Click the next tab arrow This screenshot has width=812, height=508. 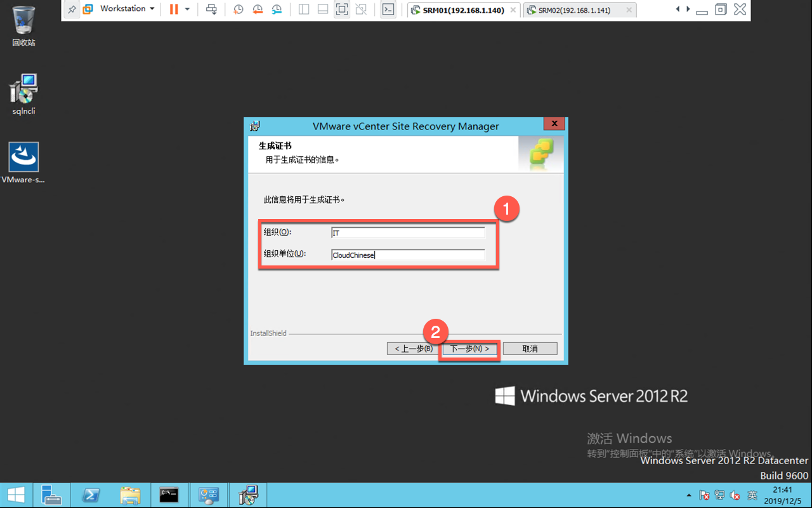pos(688,10)
